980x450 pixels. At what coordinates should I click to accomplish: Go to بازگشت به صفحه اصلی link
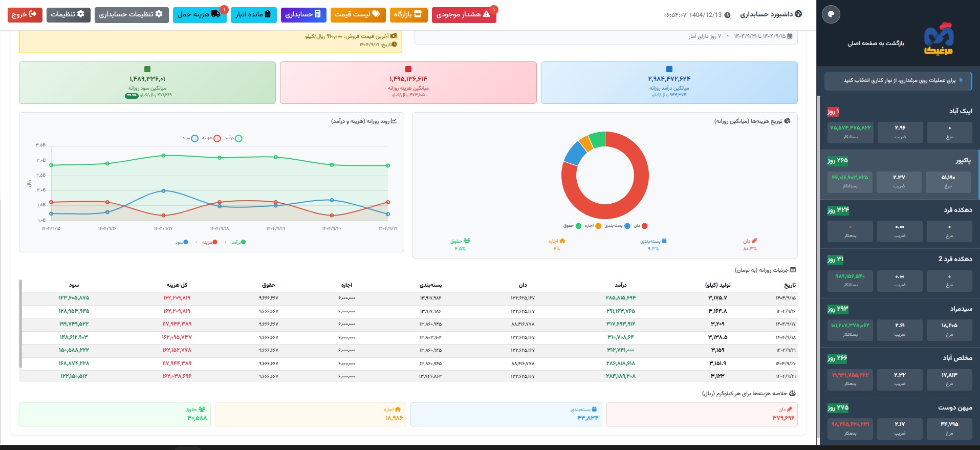876,43
